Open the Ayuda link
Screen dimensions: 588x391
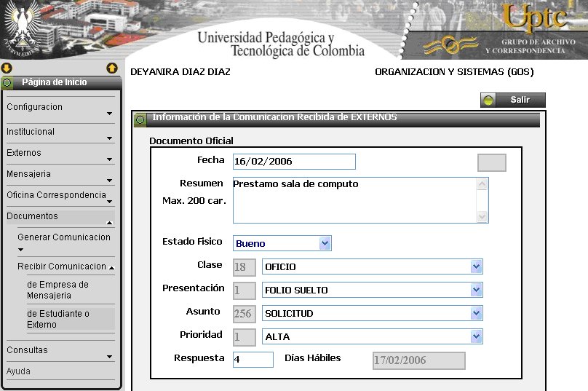[18, 371]
